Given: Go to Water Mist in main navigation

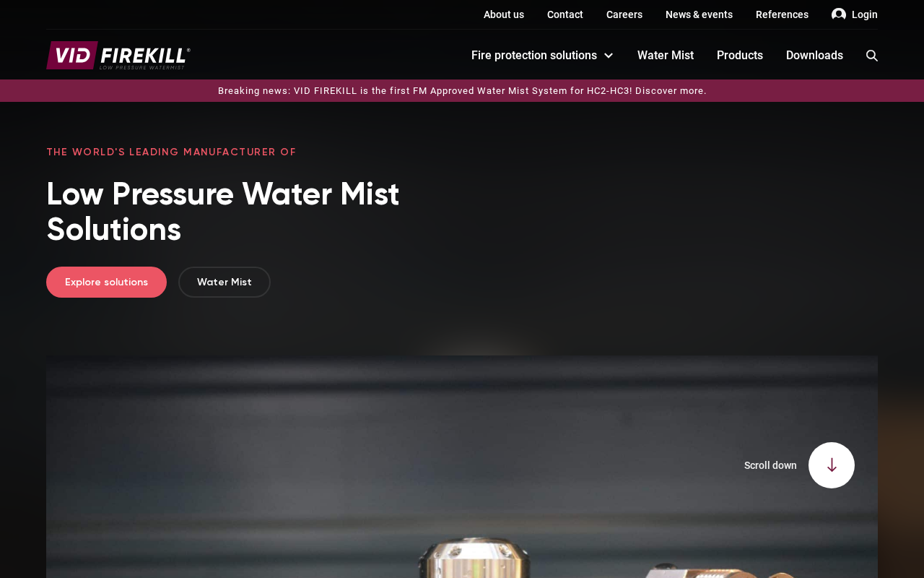Looking at the screenshot, I should (666, 56).
